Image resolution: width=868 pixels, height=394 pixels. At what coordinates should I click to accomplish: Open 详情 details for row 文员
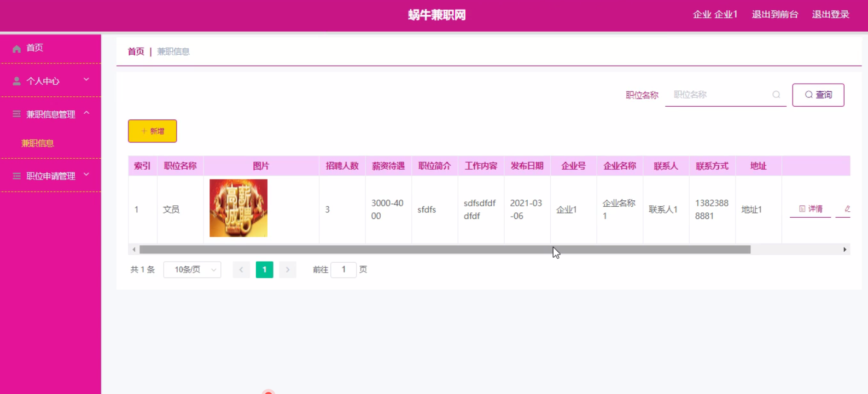(811, 209)
